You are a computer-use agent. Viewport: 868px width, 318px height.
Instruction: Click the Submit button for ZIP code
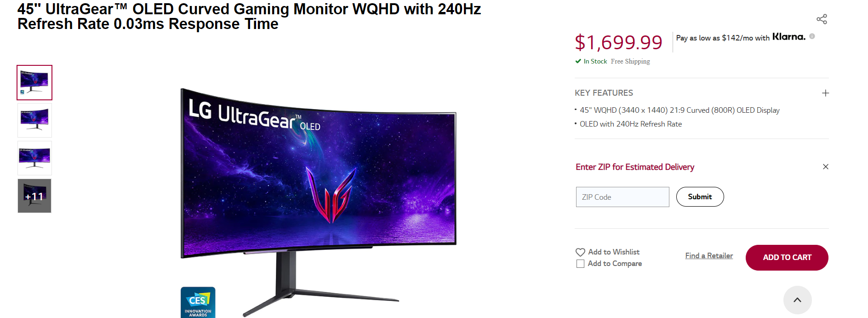[700, 197]
